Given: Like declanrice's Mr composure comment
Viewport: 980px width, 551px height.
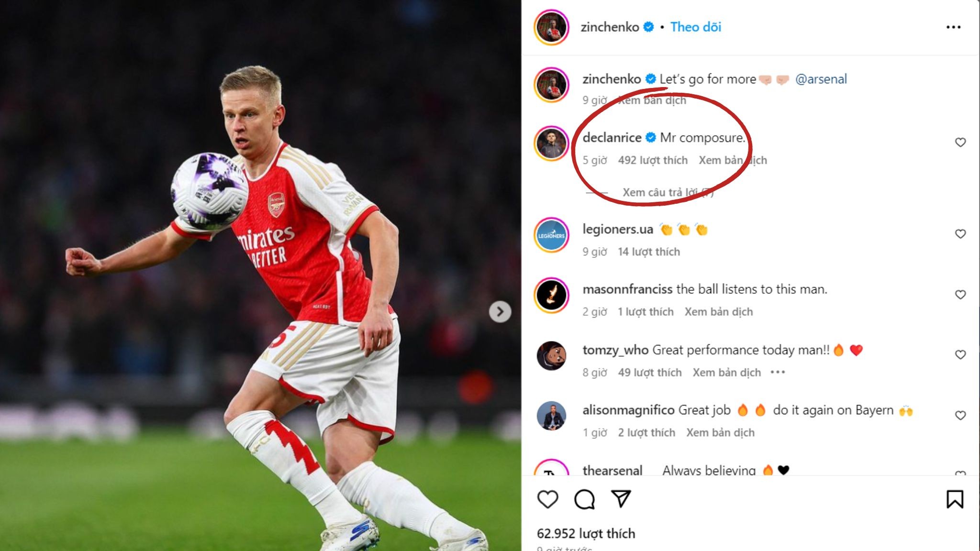Looking at the screenshot, I should [x=960, y=143].
